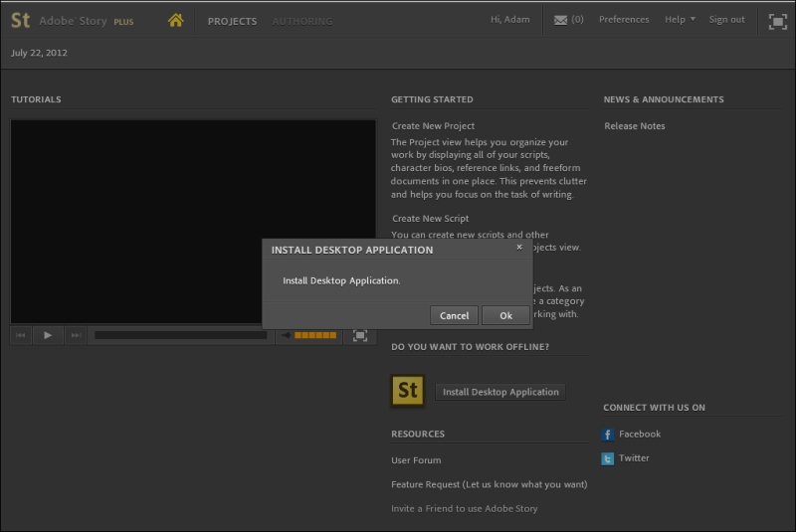This screenshot has height=532, width=796.
Task: Open the Create New Project link
Action: click(433, 125)
